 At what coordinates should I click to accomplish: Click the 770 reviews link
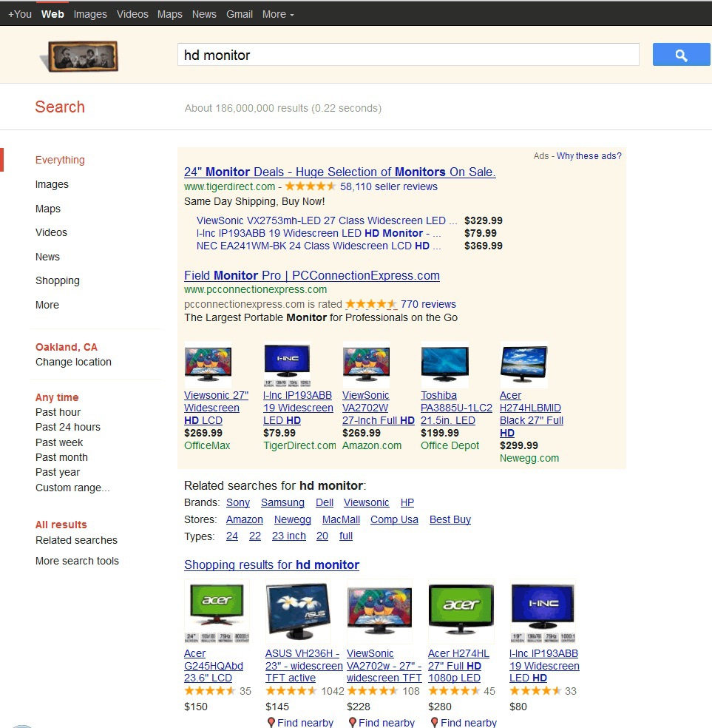(428, 304)
